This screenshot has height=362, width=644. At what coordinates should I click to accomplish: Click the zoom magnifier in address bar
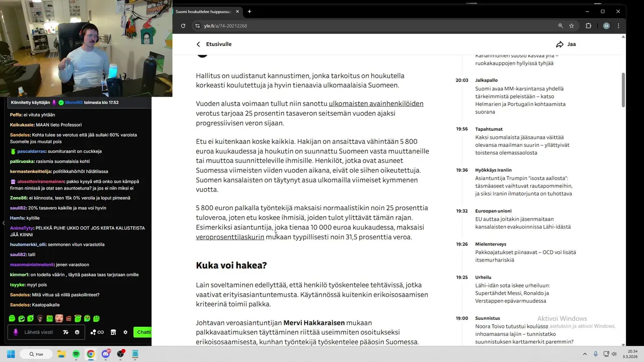(560, 26)
